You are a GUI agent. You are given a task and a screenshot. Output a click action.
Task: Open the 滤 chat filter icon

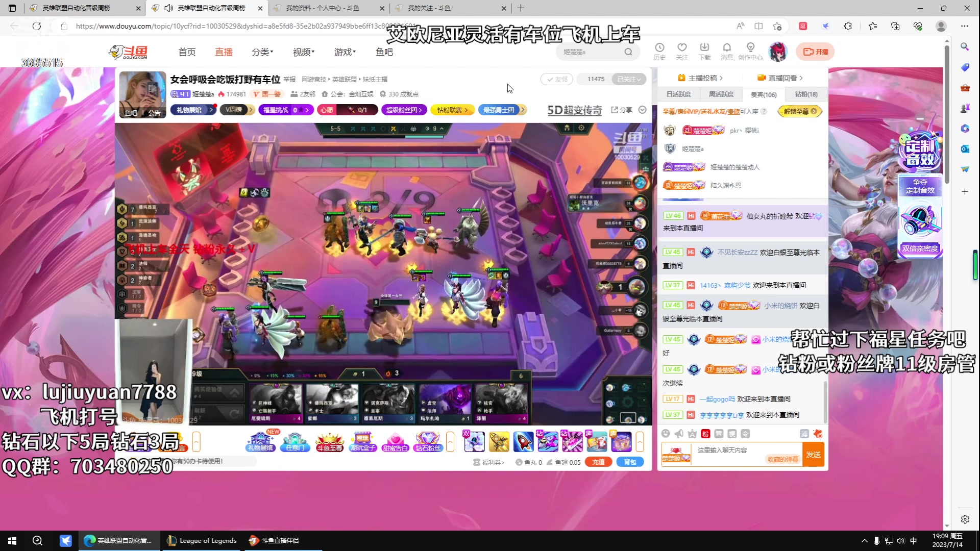point(804,434)
